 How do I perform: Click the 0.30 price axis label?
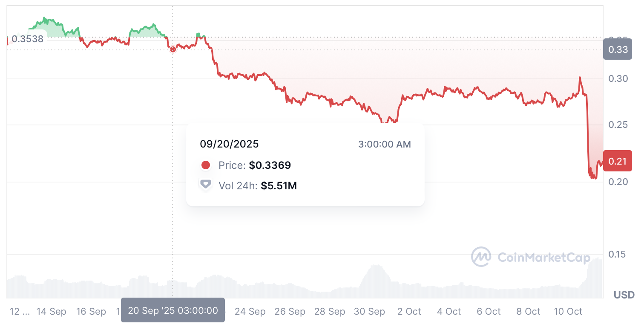point(618,79)
